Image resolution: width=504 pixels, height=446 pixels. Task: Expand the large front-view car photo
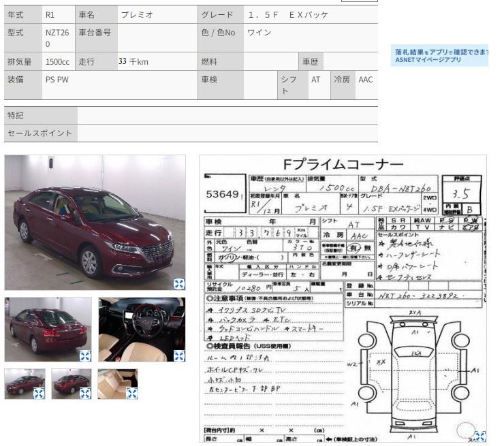pos(178,284)
